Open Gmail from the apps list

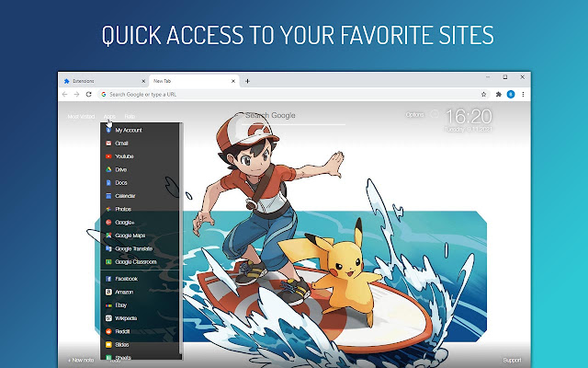tap(117, 144)
